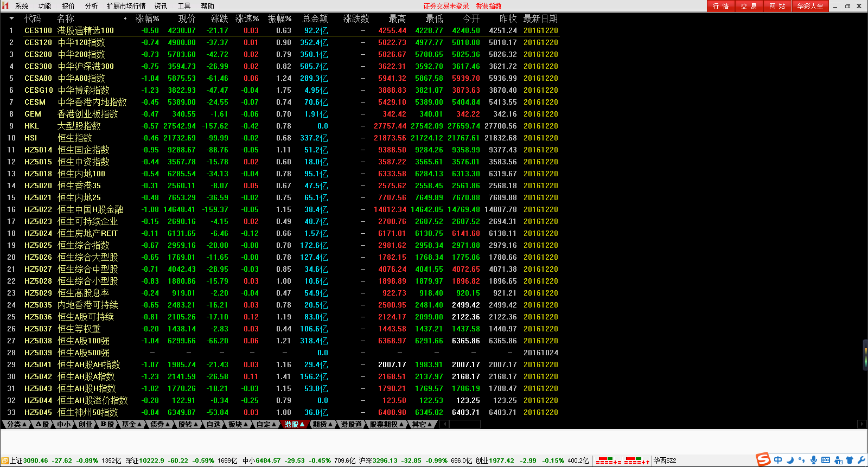
Task: Toggle Chinese/English mode via 中 icon
Action: pyautogui.click(x=778, y=460)
